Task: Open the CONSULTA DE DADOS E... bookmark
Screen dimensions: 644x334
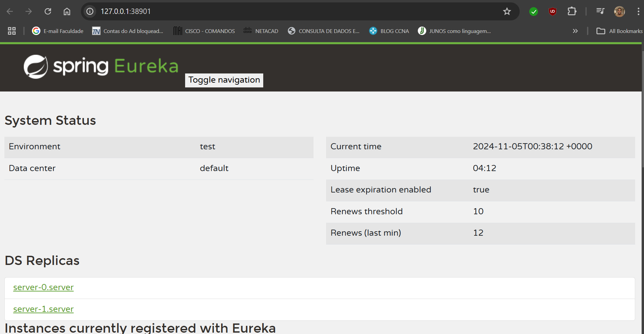Action: coord(324,31)
